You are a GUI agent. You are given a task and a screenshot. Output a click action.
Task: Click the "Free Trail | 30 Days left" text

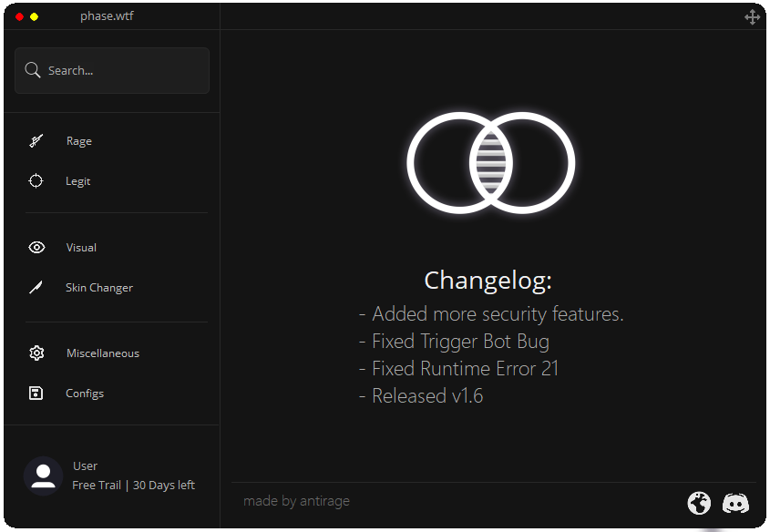tap(134, 486)
